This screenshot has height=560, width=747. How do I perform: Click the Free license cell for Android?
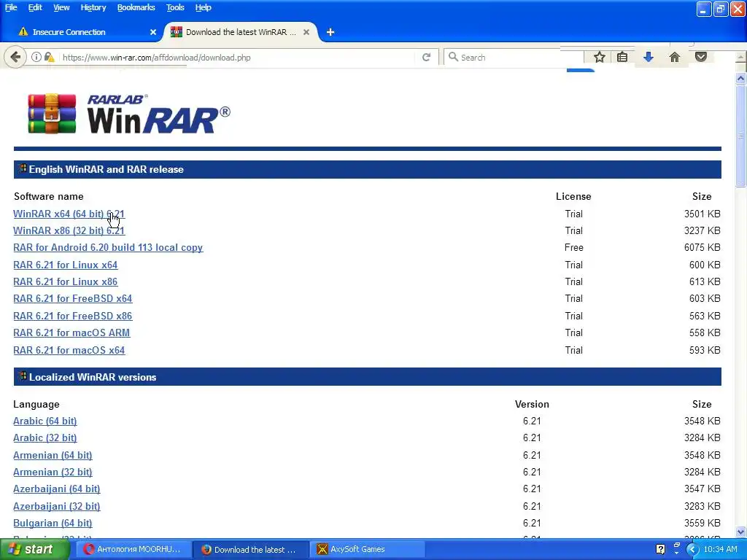574,248
